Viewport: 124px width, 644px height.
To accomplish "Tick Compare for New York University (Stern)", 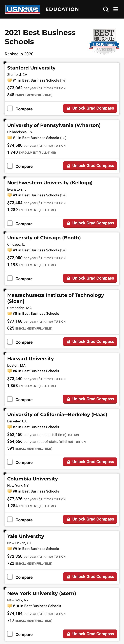I will point(10,634).
